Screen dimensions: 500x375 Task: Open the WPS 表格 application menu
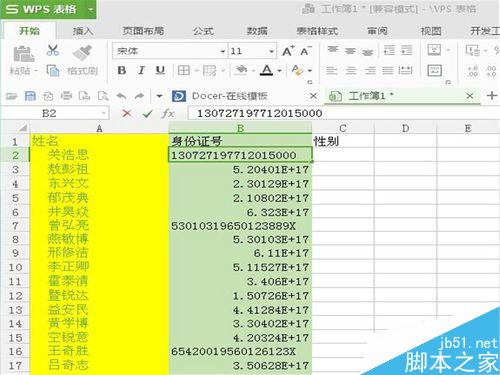click(x=48, y=9)
